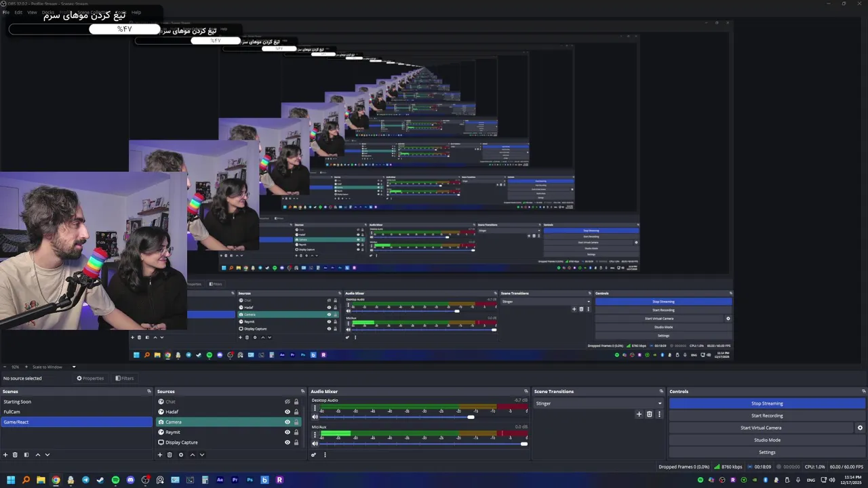Hide the Hadaf source

click(x=288, y=412)
